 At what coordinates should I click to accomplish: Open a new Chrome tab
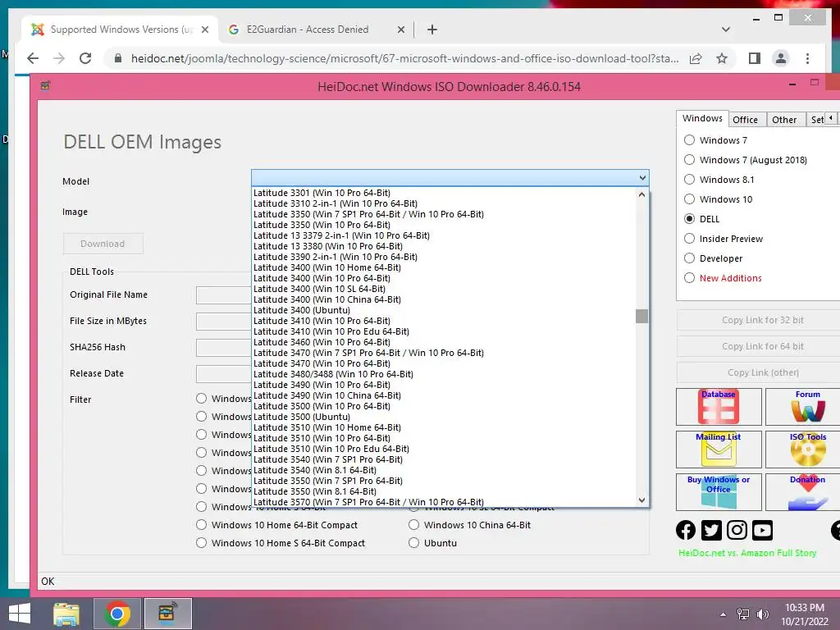click(432, 30)
